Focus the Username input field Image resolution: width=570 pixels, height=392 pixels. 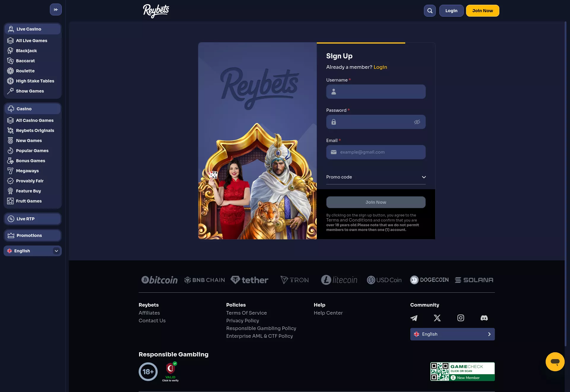(376, 92)
